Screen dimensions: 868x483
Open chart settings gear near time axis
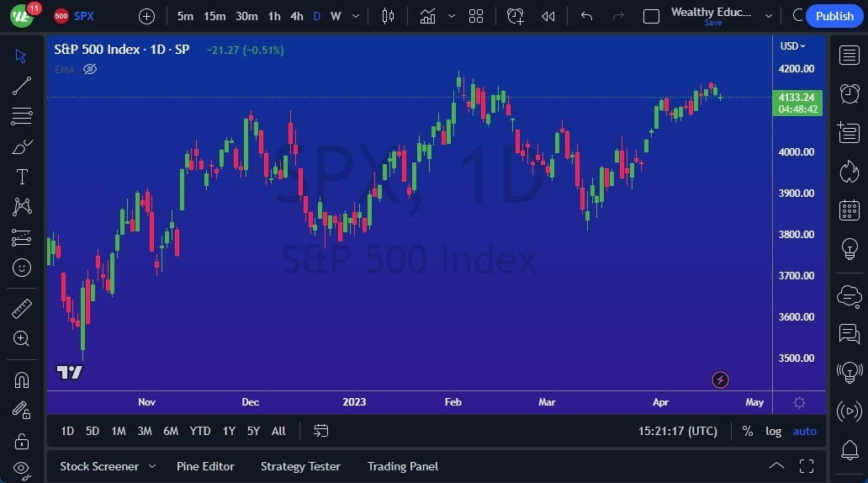(x=799, y=403)
